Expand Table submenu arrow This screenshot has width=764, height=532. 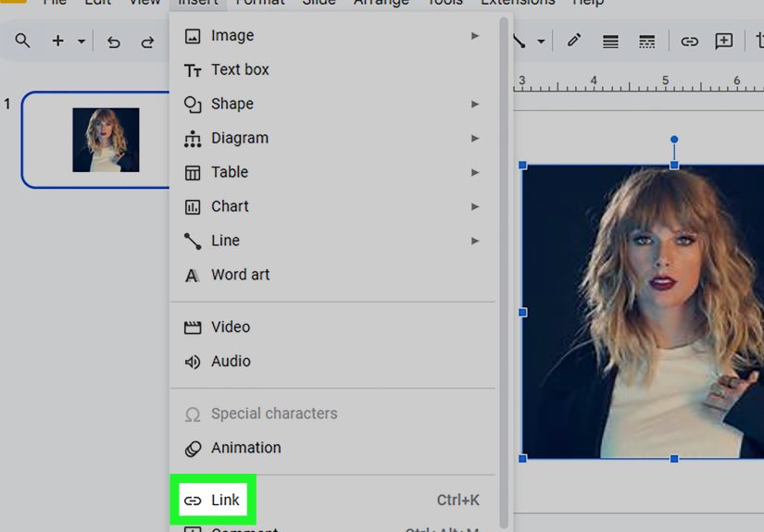point(474,172)
